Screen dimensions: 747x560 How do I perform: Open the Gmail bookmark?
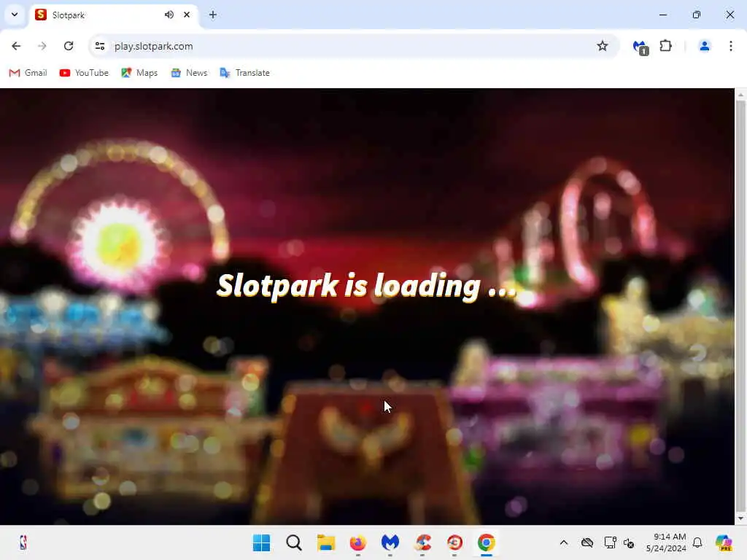[x=28, y=73]
